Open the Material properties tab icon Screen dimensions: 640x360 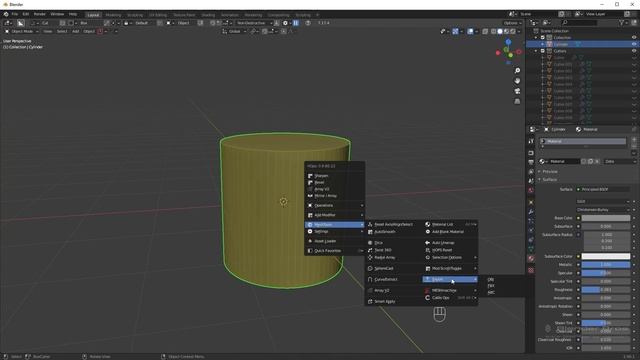pos(531,258)
